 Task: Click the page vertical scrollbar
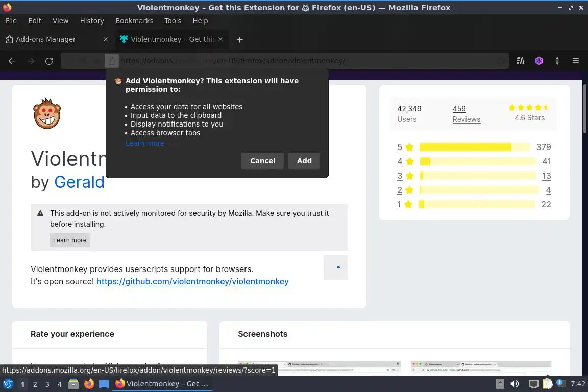pyautogui.click(x=584, y=109)
